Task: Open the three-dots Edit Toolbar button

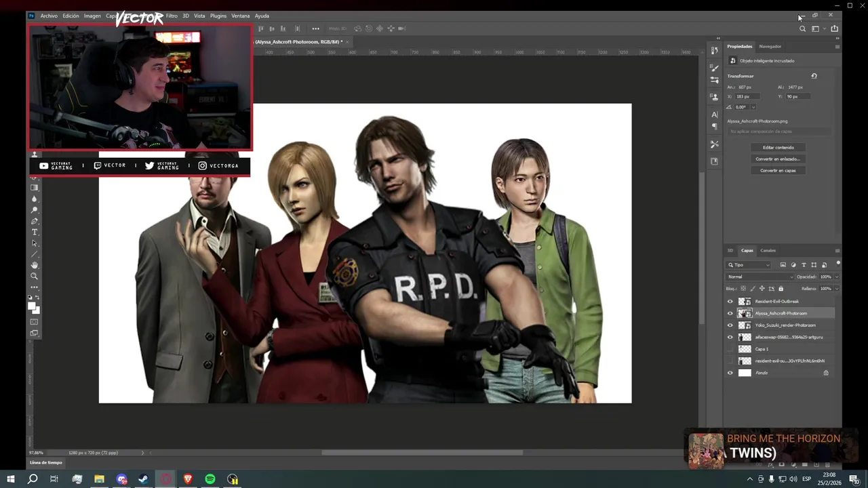Action: click(35, 287)
